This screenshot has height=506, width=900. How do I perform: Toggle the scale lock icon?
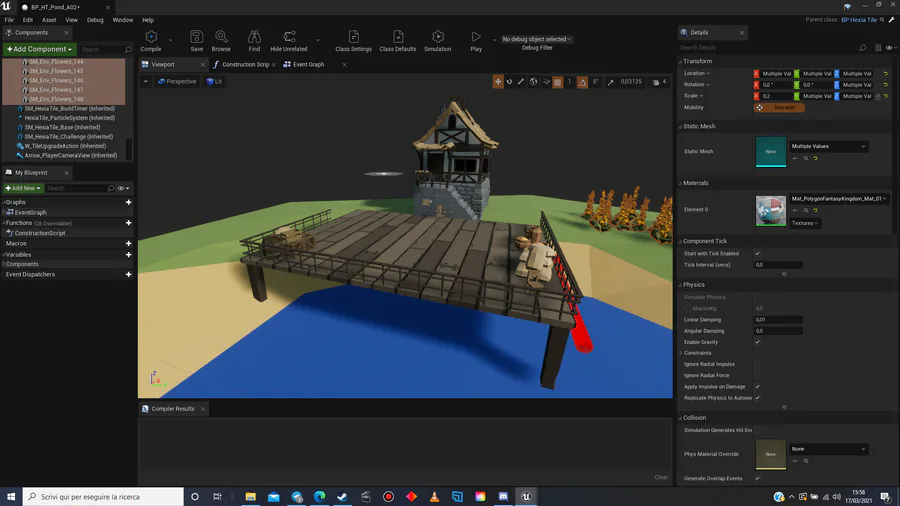878,96
